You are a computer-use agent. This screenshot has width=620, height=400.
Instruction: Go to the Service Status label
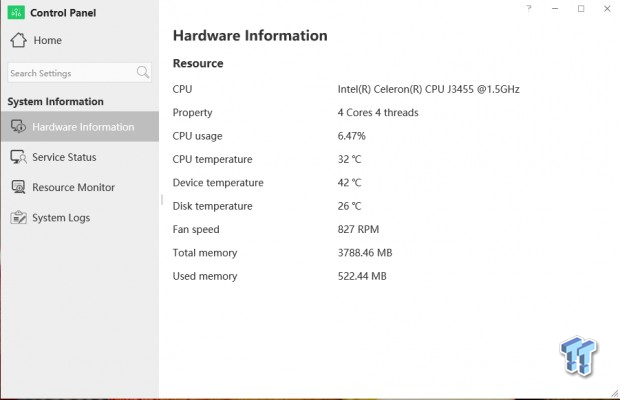click(64, 157)
